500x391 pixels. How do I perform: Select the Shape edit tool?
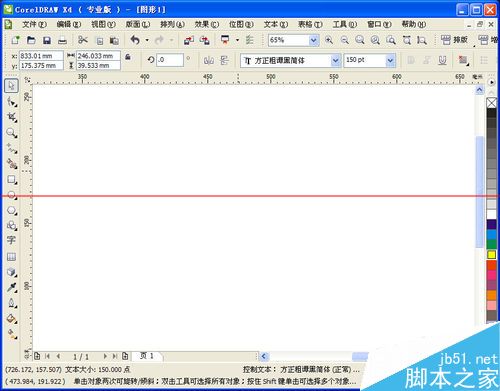[11, 102]
